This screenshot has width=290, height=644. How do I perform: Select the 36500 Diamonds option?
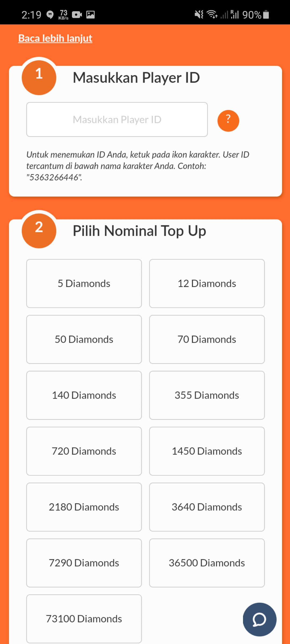[x=207, y=563]
